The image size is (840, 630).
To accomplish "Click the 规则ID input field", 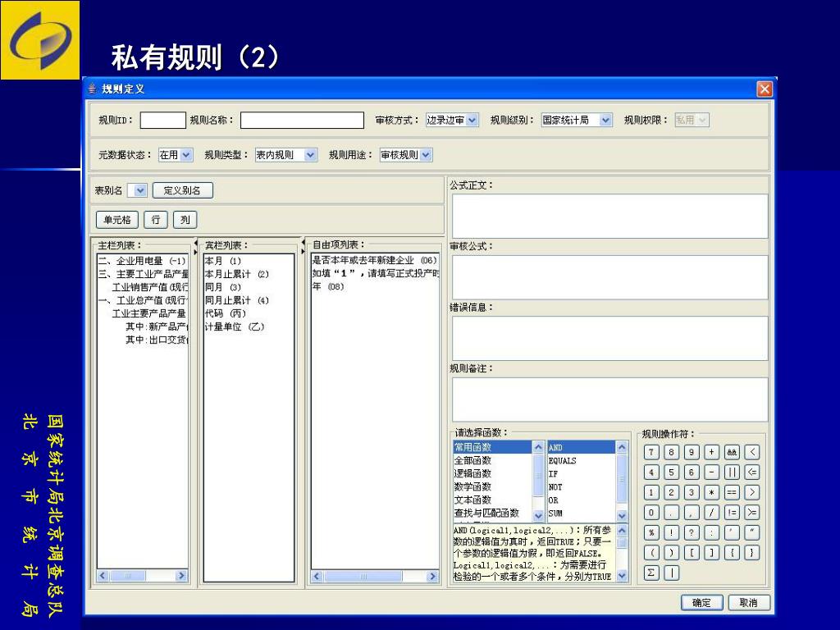I will (163, 120).
